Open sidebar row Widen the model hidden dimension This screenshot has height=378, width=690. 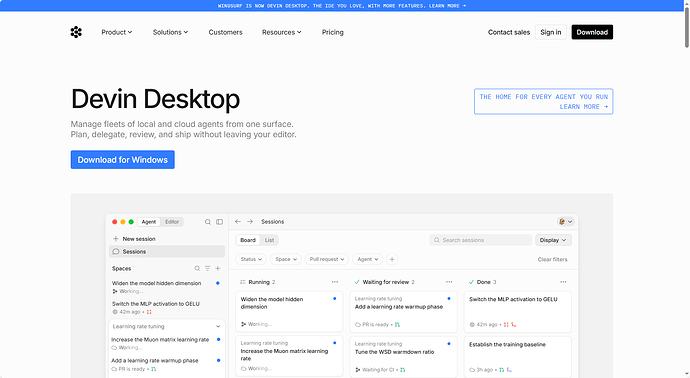[x=166, y=287]
